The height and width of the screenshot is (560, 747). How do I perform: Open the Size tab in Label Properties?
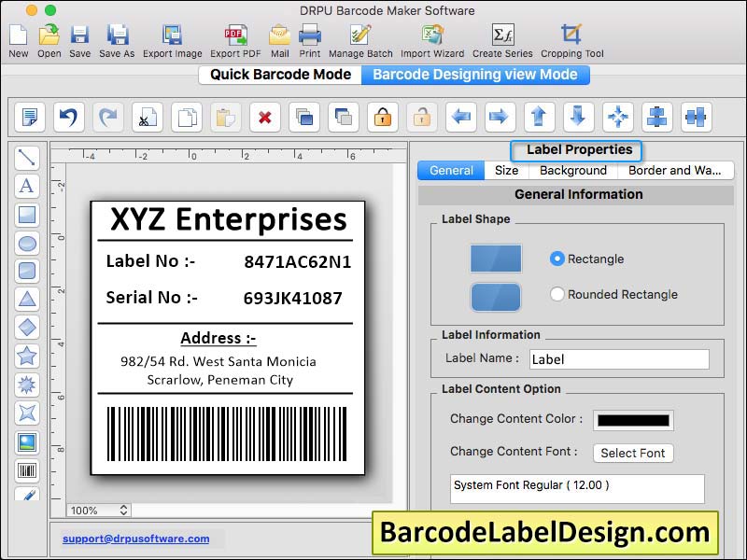tap(505, 171)
